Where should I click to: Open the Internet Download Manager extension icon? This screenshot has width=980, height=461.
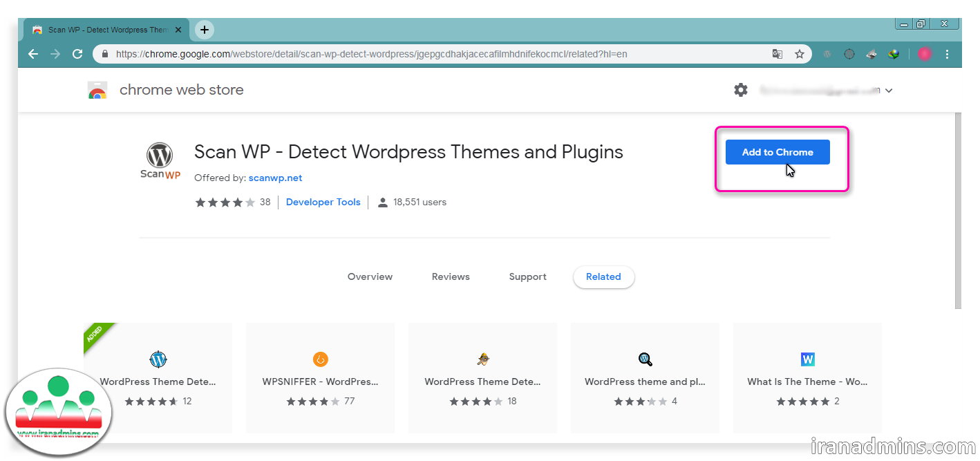point(894,54)
